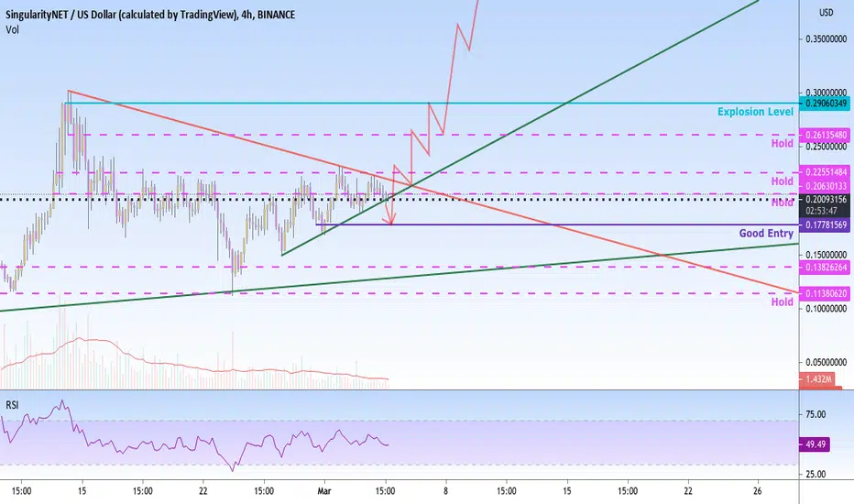This screenshot has width=854, height=504.
Task: Select the RSI indicator label
Action: click(12, 405)
